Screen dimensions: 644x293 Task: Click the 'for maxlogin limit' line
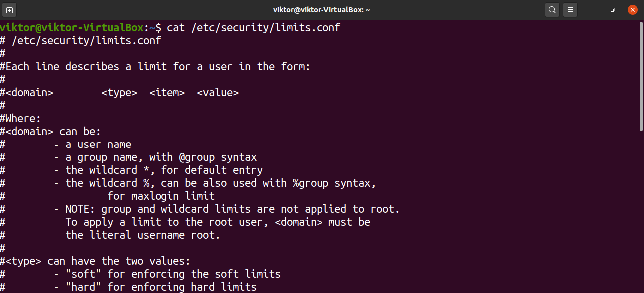pos(161,196)
